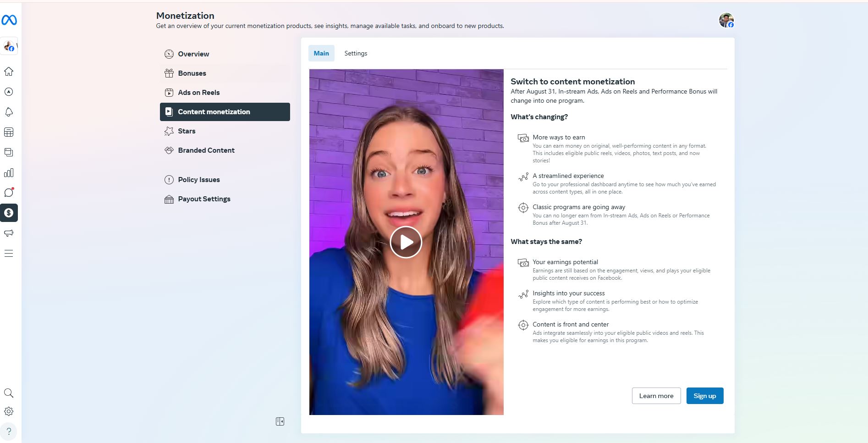Click 'A streamlined experience' text
The image size is (868, 443).
(568, 176)
